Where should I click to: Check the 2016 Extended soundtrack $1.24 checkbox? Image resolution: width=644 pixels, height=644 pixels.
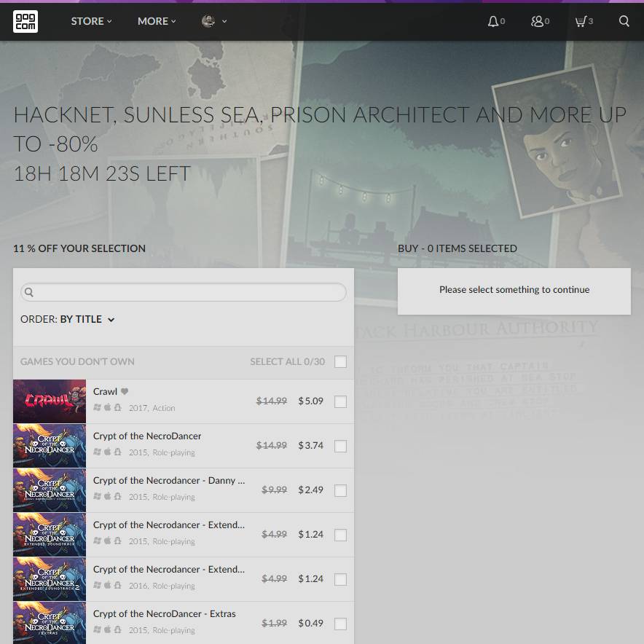340,579
